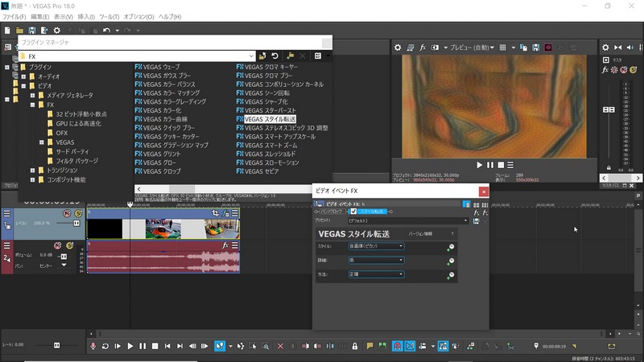Viewport: 644px width, 362px height.
Task: Open the Style dropdown in the style transfer panel
Action: click(x=376, y=246)
